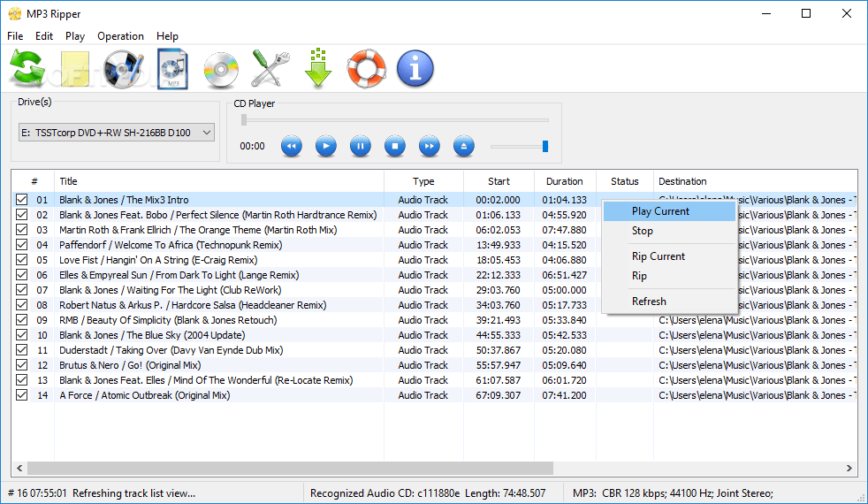The width and height of the screenshot is (868, 504).
Task: Click the scroll right arrow of track list
Action: coord(849,469)
